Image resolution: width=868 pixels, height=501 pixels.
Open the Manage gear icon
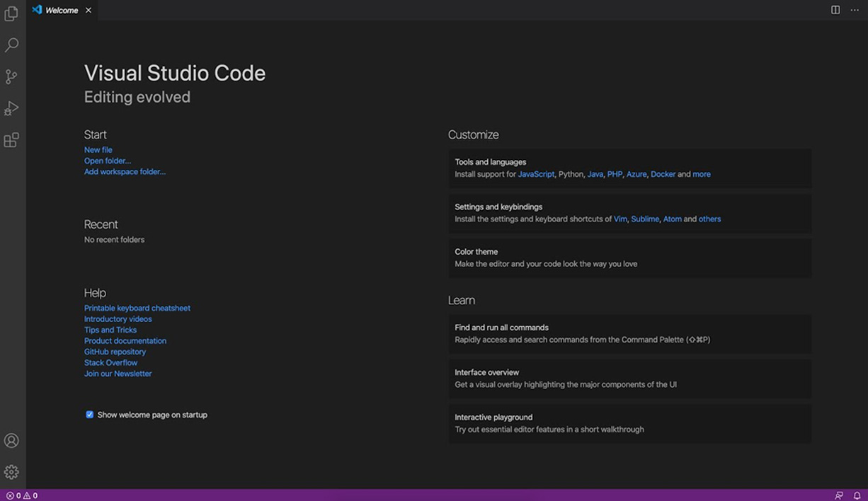11,472
